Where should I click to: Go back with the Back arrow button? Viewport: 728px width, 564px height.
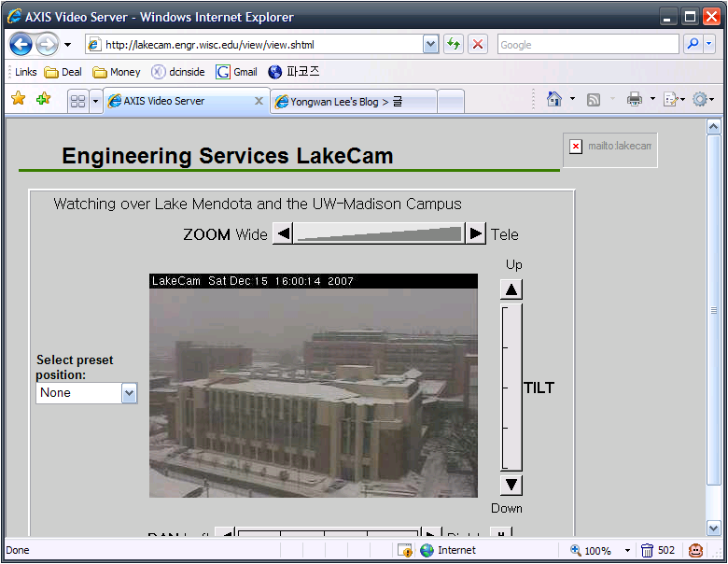tap(21, 45)
